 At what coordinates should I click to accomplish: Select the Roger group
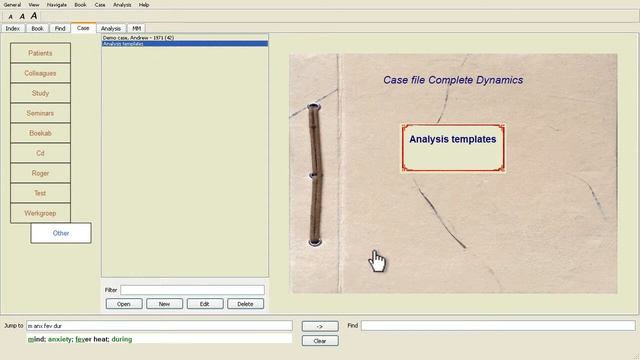pos(40,173)
